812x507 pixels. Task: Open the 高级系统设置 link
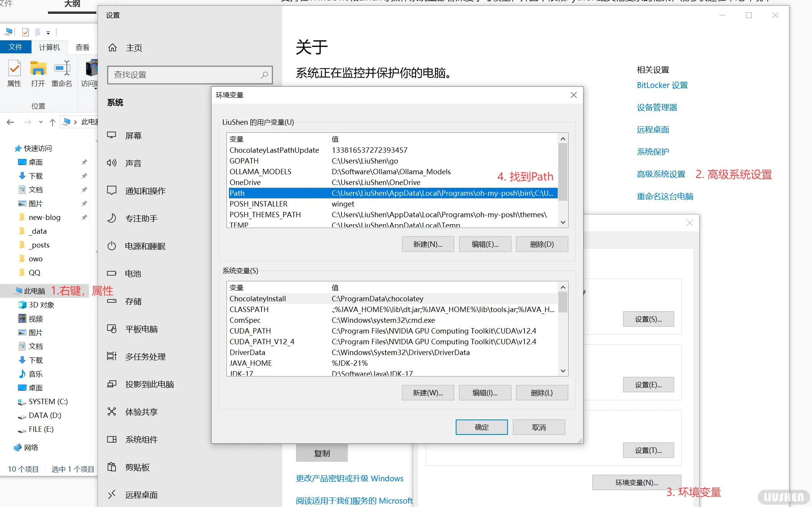661,174
